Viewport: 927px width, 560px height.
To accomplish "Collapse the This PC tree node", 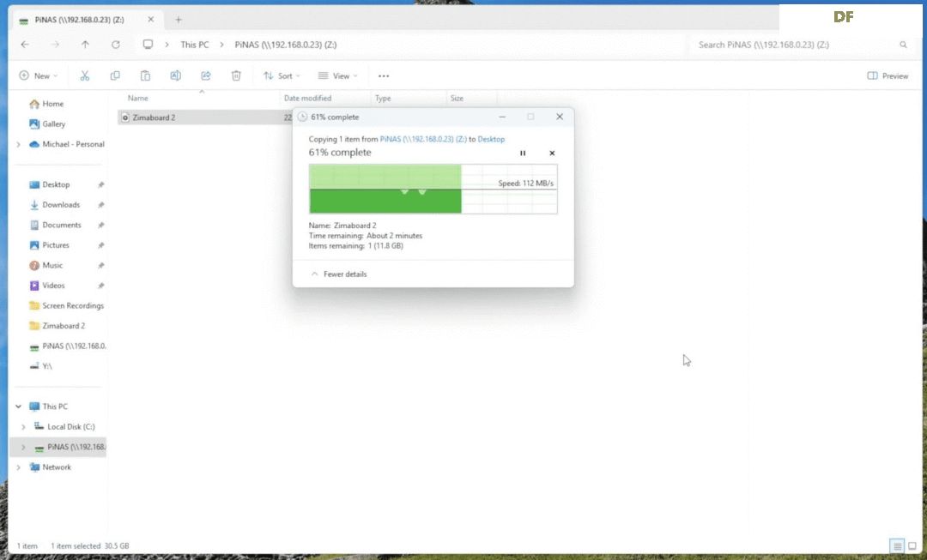I will click(x=18, y=406).
